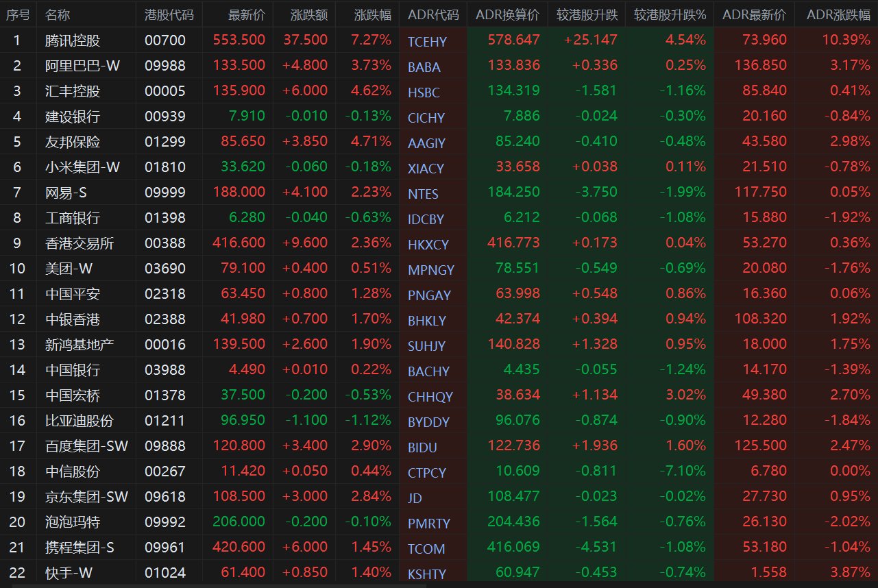Choose 友邦保险 in the name column

point(73,142)
